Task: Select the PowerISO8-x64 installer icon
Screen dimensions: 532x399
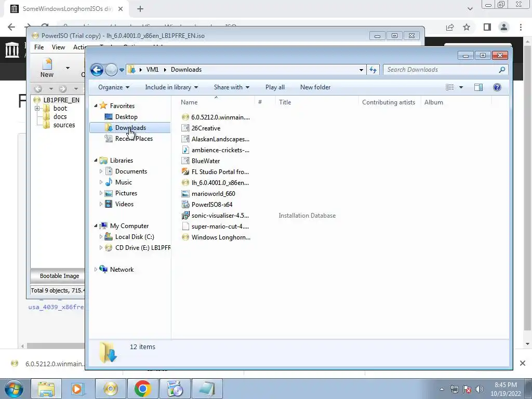Action: [x=185, y=204]
